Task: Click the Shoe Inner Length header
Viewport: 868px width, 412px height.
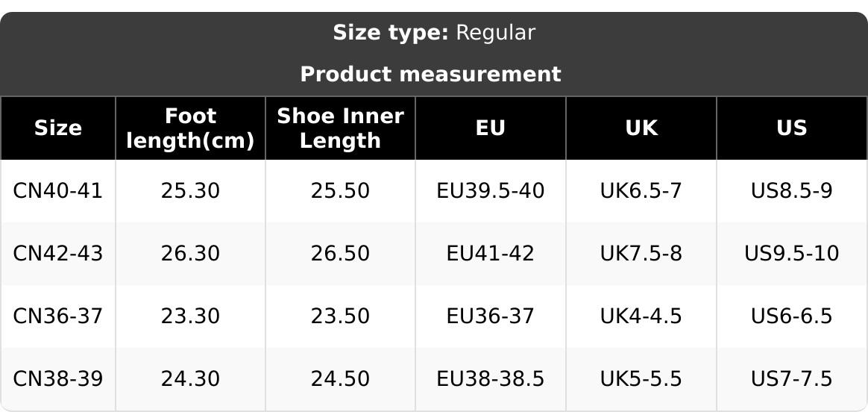Action: (x=340, y=128)
